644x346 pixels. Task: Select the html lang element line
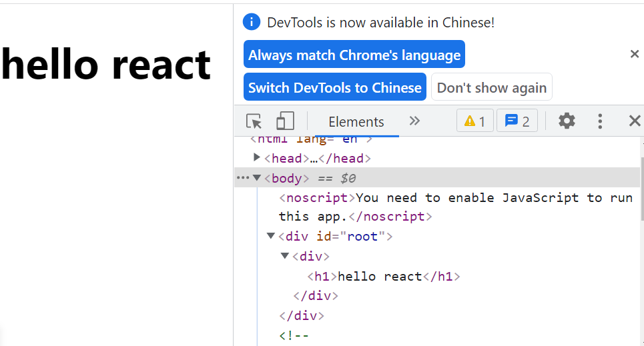tap(311, 139)
